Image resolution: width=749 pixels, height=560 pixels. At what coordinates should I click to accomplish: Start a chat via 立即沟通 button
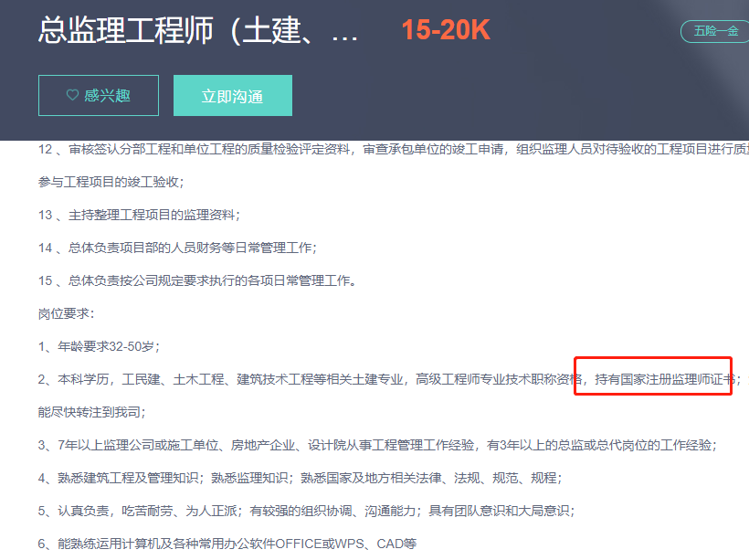click(x=232, y=96)
